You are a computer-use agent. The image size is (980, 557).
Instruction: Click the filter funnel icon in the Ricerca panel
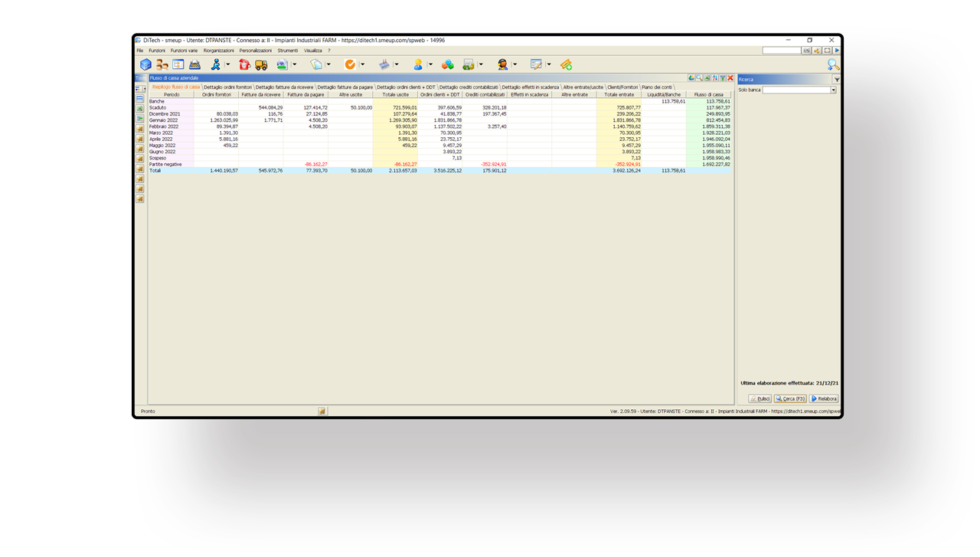pos(837,80)
